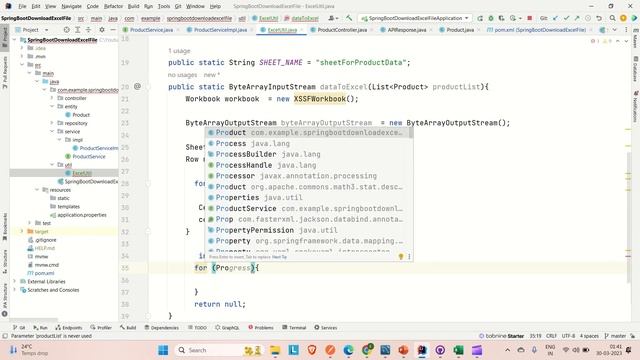Open the Dependencies tool window
Image resolution: width=640 pixels, height=360 pixels.
coord(161,327)
